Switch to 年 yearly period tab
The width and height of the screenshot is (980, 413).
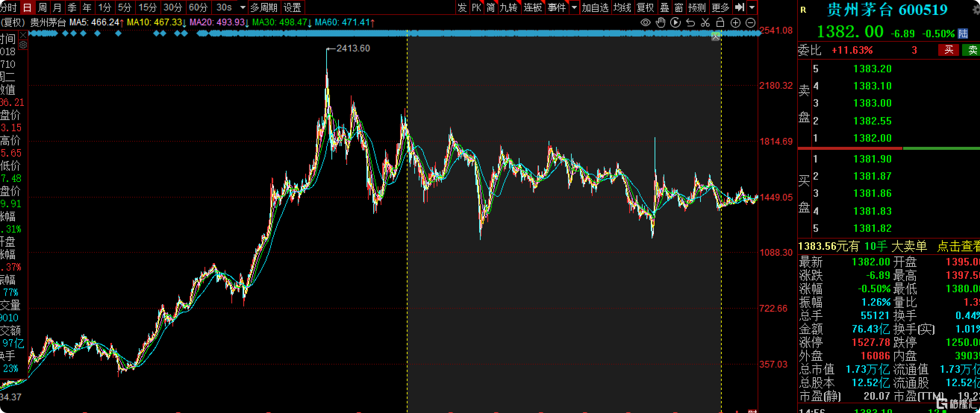click(87, 7)
